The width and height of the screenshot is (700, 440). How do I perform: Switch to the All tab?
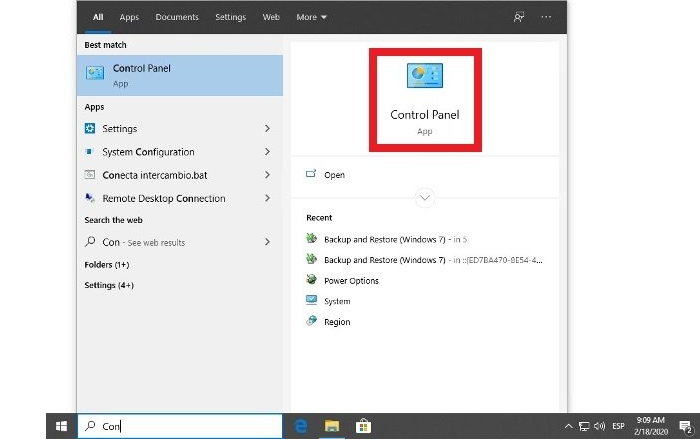tap(98, 17)
